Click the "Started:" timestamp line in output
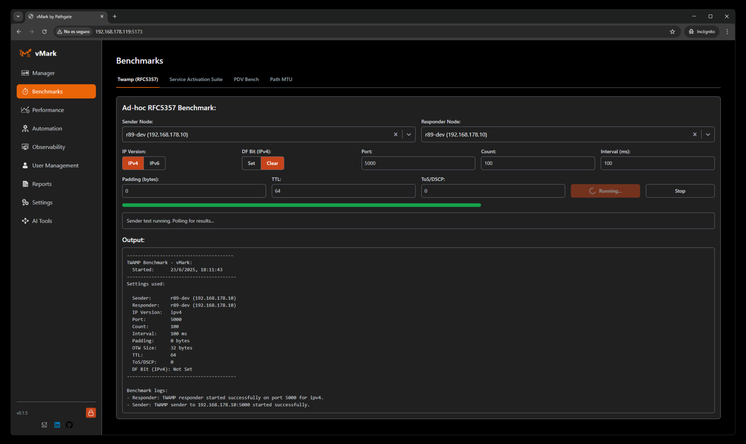This screenshot has height=444, width=746. pos(177,270)
